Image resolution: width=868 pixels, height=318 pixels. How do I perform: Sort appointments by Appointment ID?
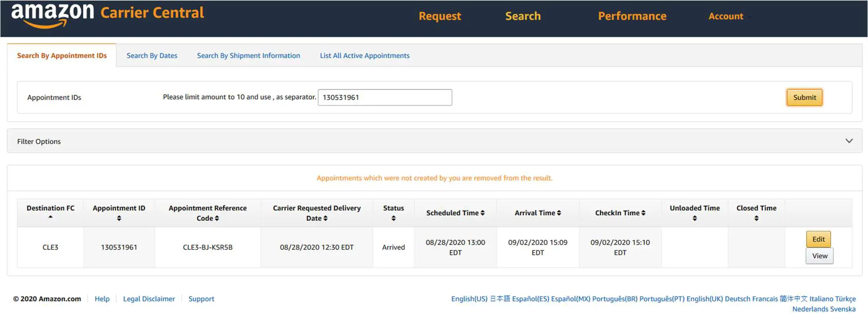coord(118,218)
